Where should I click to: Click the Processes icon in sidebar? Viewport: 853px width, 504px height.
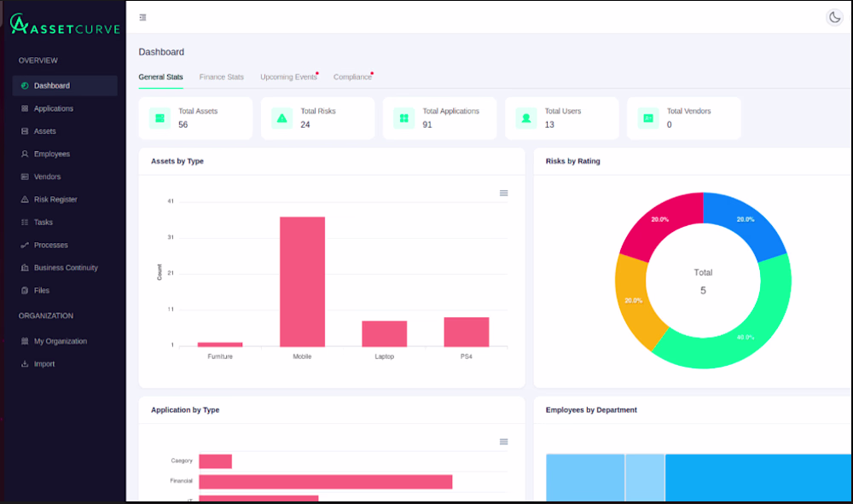coord(25,246)
